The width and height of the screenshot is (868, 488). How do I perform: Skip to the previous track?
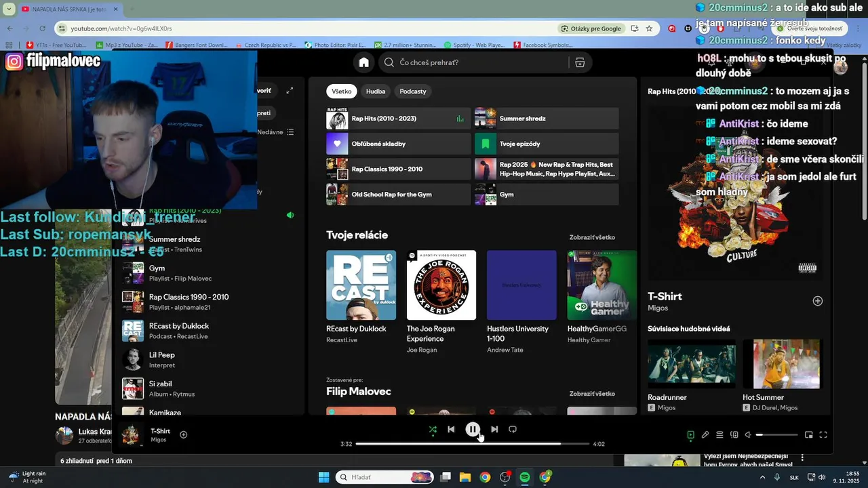click(x=451, y=429)
